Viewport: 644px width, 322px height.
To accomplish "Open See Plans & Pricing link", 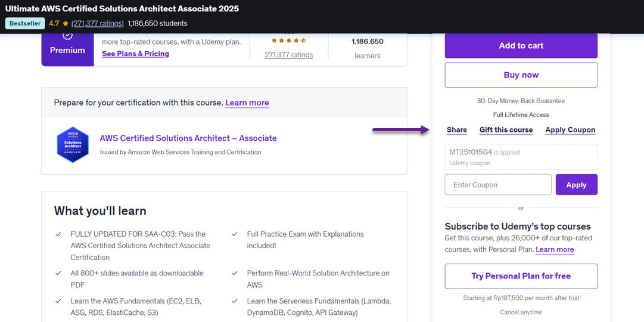I will 135,54.
